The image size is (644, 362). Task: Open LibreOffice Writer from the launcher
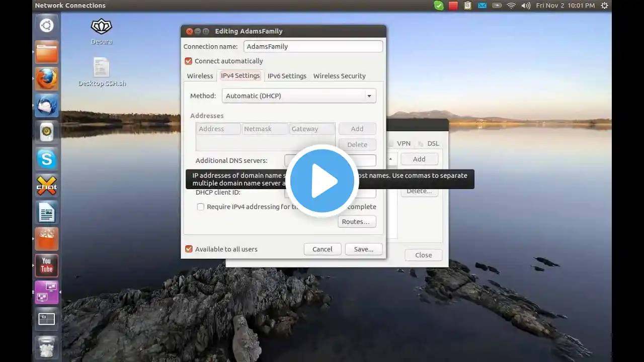pyautogui.click(x=47, y=212)
